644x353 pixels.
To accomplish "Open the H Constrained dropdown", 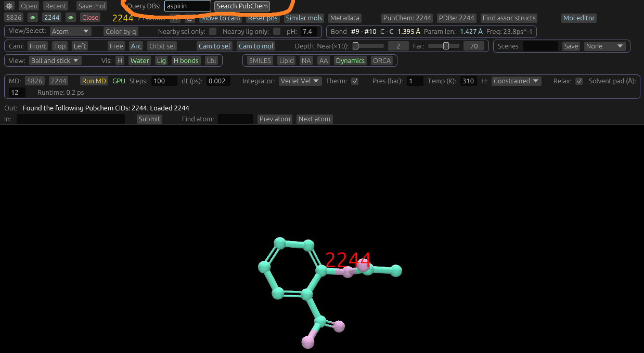I will [516, 81].
